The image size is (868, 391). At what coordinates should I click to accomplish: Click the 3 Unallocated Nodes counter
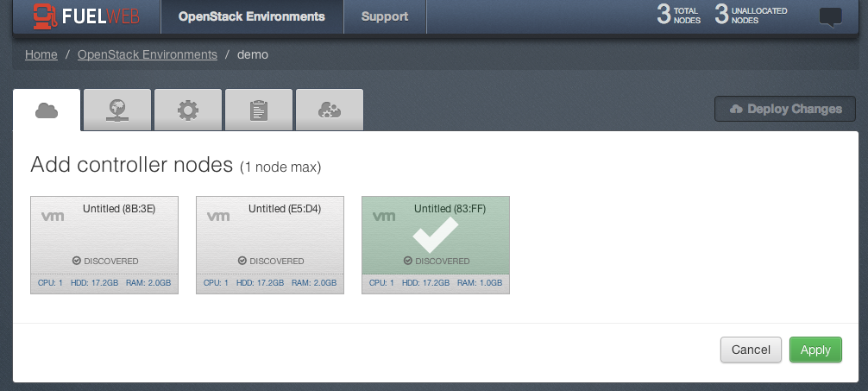click(x=751, y=15)
